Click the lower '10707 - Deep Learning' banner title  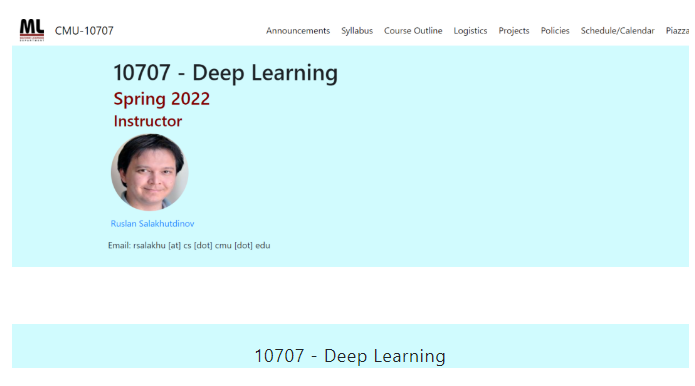(350, 356)
